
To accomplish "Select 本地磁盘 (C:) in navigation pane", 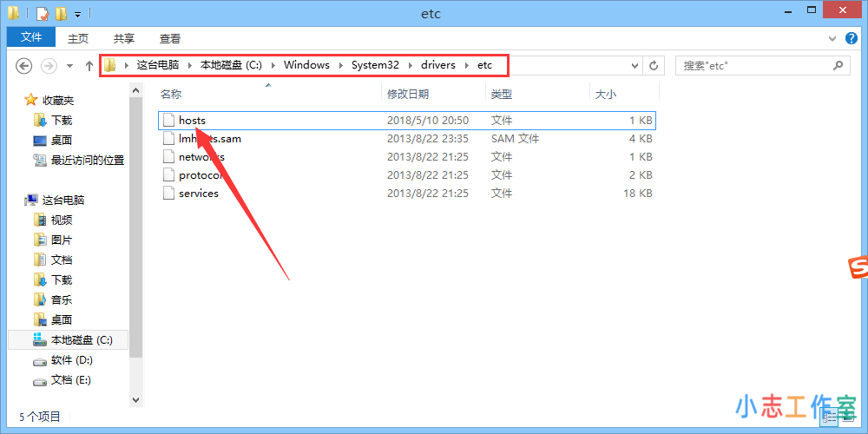I will point(82,340).
